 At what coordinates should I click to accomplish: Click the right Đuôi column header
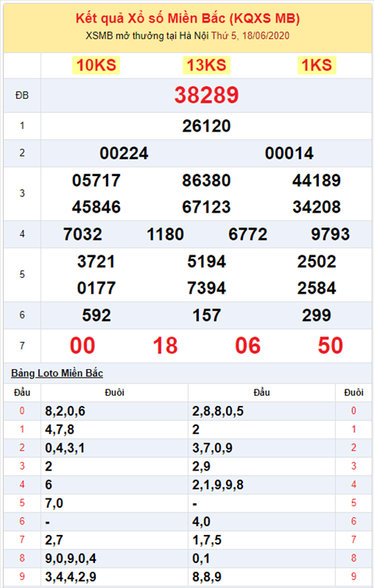354,393
